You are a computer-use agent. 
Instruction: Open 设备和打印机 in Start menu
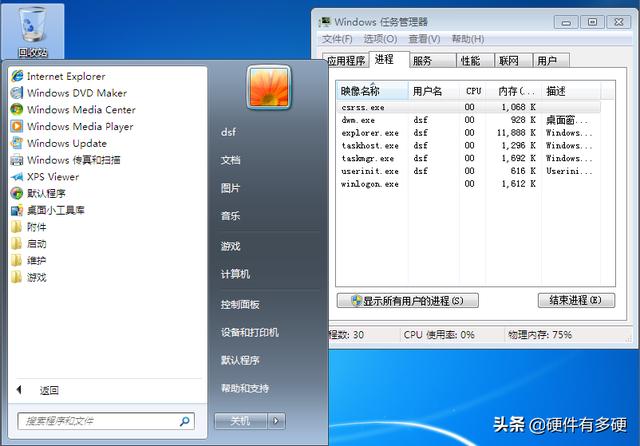[x=249, y=332]
